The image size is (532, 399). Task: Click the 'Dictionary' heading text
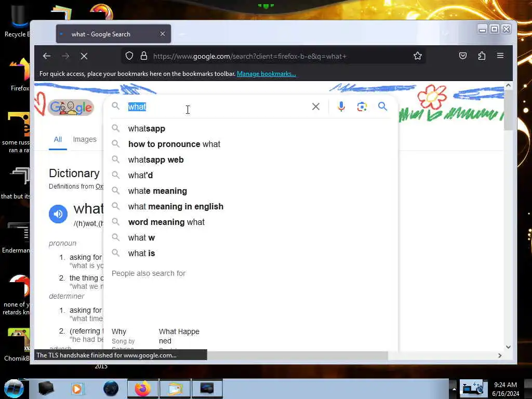pos(74,174)
